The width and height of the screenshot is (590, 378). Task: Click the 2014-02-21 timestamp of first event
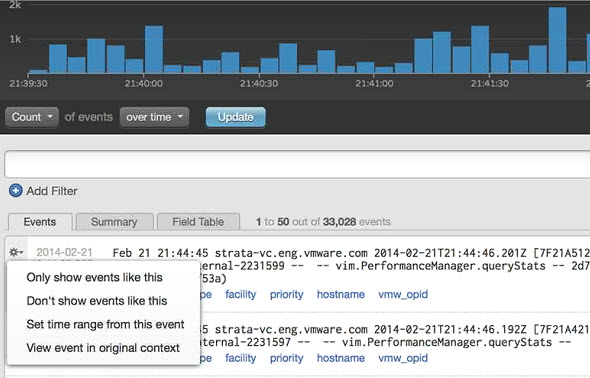pos(64,252)
